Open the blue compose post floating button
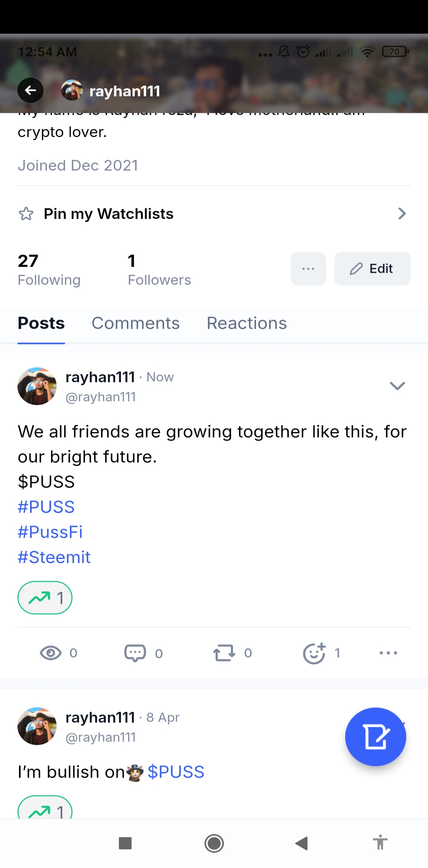 375,737
